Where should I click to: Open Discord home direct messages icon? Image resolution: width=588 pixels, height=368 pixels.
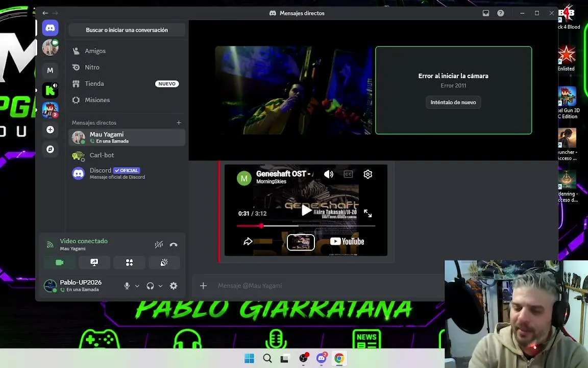click(x=50, y=28)
